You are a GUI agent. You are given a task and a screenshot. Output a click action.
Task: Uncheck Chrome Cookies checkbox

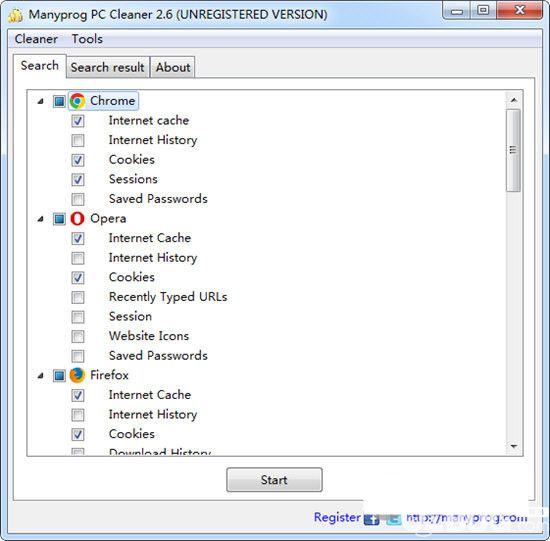tap(78, 160)
